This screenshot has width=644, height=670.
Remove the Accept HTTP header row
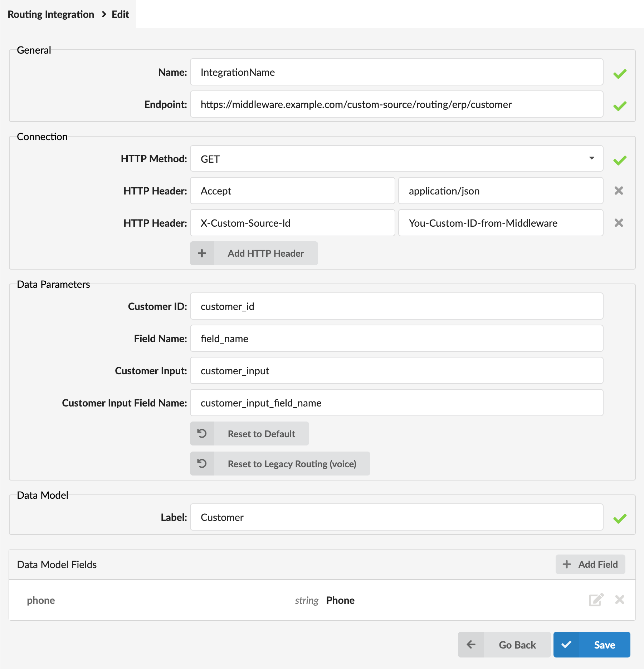[619, 191]
